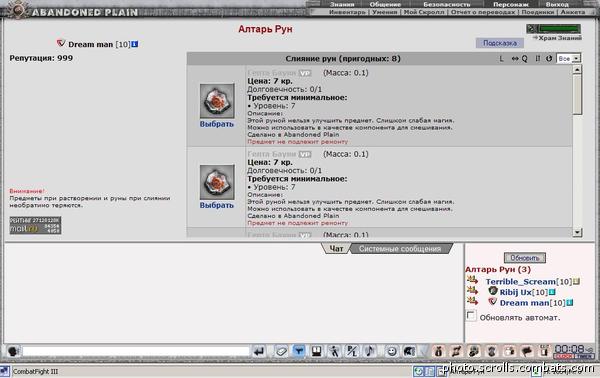Click the helmet icon in chat toolbar
Screen dimensions: 600x378
pos(409,351)
